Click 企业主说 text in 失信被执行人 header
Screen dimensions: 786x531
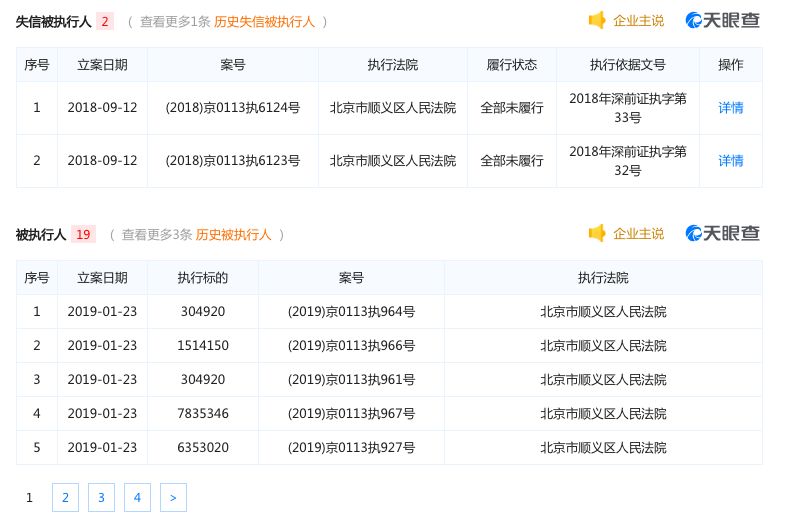pos(638,20)
